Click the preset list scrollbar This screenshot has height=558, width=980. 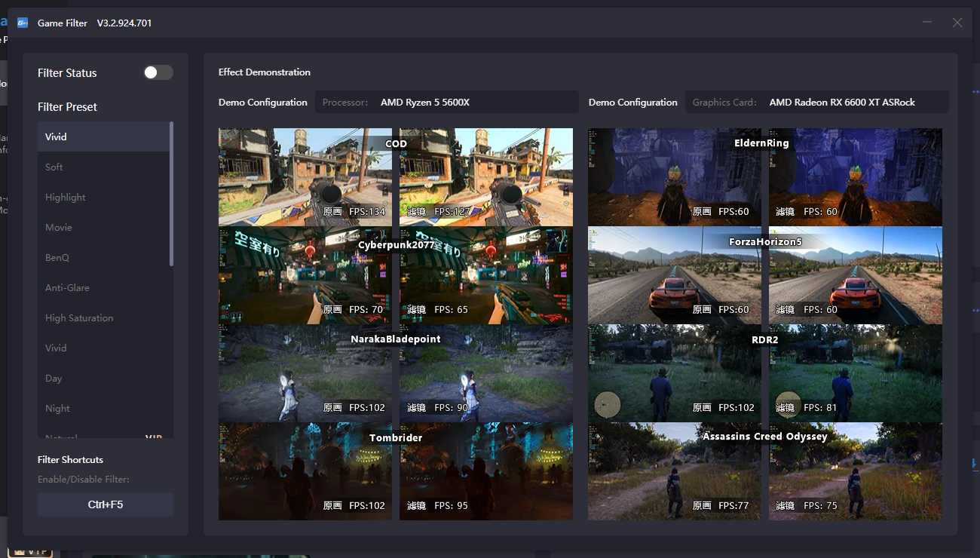172,194
